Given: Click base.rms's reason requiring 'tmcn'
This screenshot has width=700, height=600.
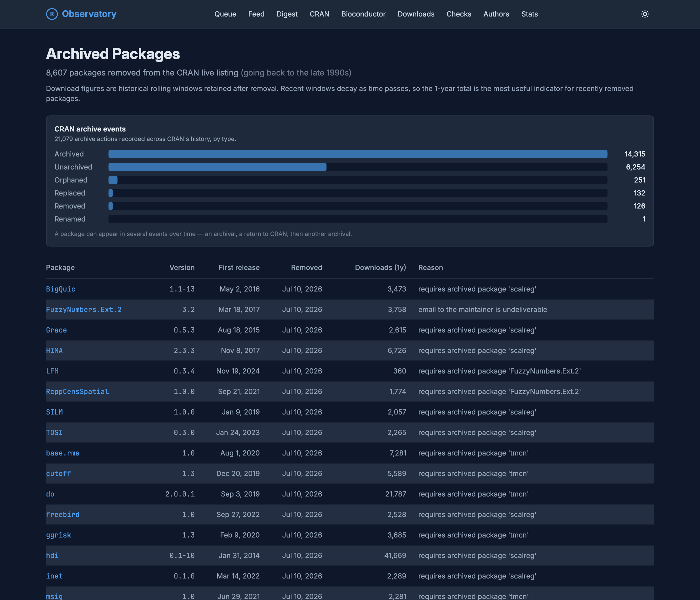Looking at the screenshot, I should click(x=473, y=453).
